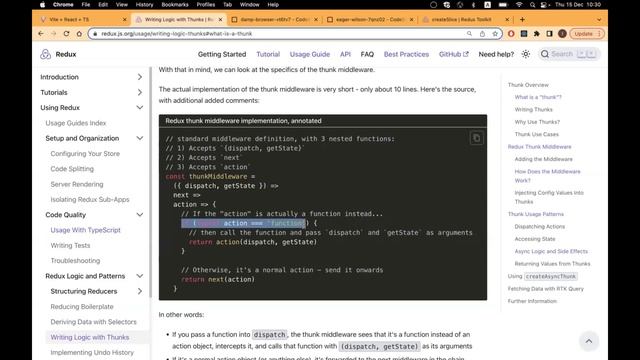Jump to 'Why Use Thunks?' section
The height and width of the screenshot is (360, 640).
click(x=537, y=122)
